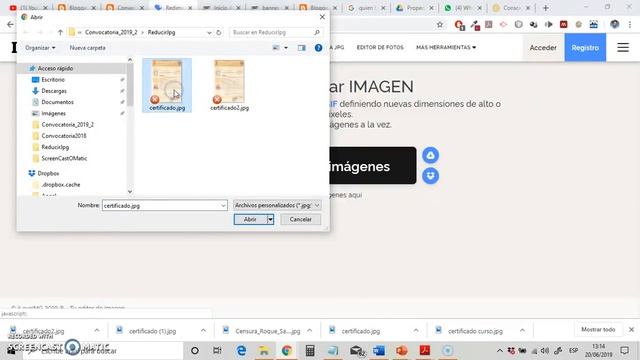The height and width of the screenshot is (360, 640).
Task: Open MÁS HERRAMIENTAS dropdown menu
Action: pyautogui.click(x=446, y=47)
